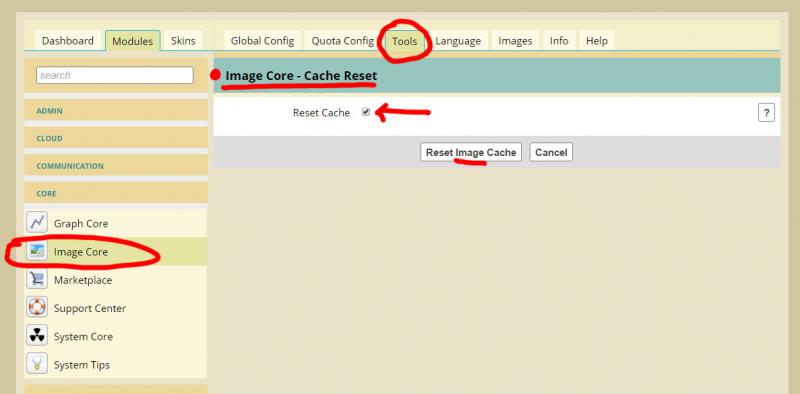Expand the CLOUD module category

click(x=116, y=138)
